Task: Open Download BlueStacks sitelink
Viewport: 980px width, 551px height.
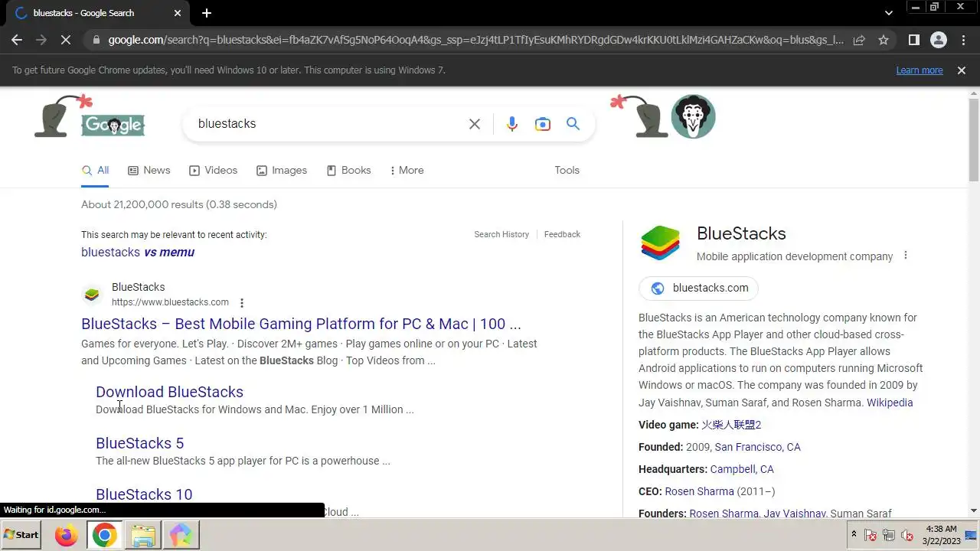Action: [169, 392]
